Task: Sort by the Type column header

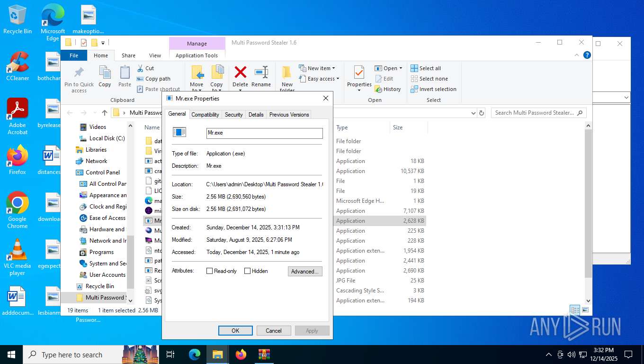Action: click(362, 127)
